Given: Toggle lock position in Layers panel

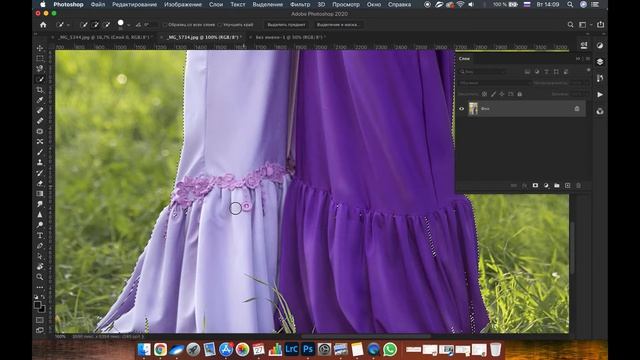Looking at the screenshot, I should [x=502, y=94].
